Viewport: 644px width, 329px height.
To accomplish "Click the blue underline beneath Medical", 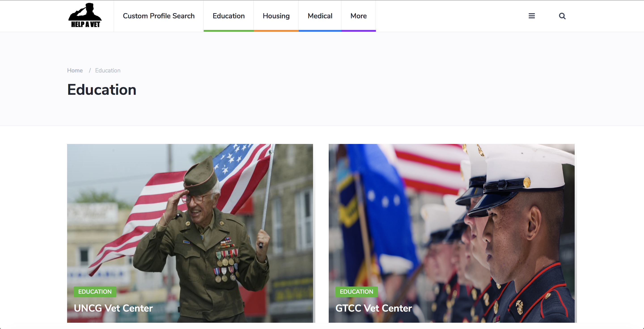I will (x=320, y=31).
